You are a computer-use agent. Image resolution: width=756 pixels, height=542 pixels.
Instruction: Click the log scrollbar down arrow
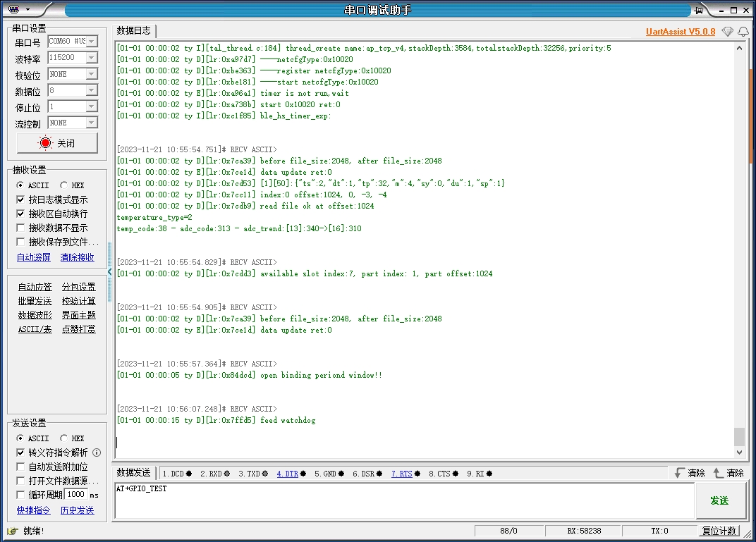[739, 452]
